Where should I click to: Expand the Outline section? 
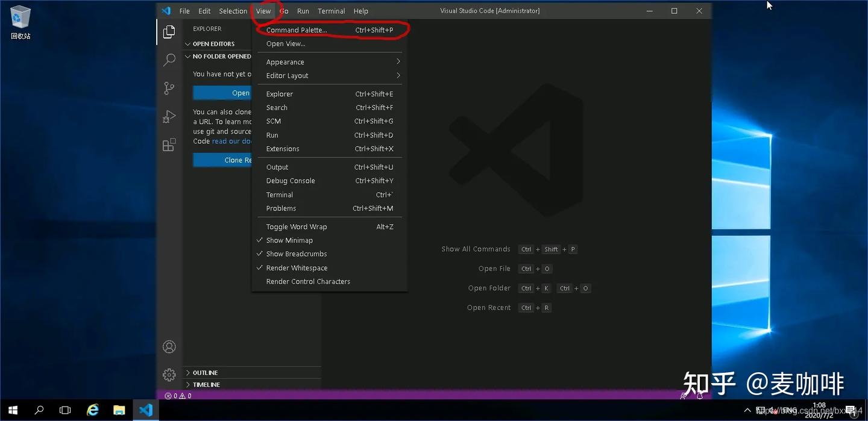[252, 373]
